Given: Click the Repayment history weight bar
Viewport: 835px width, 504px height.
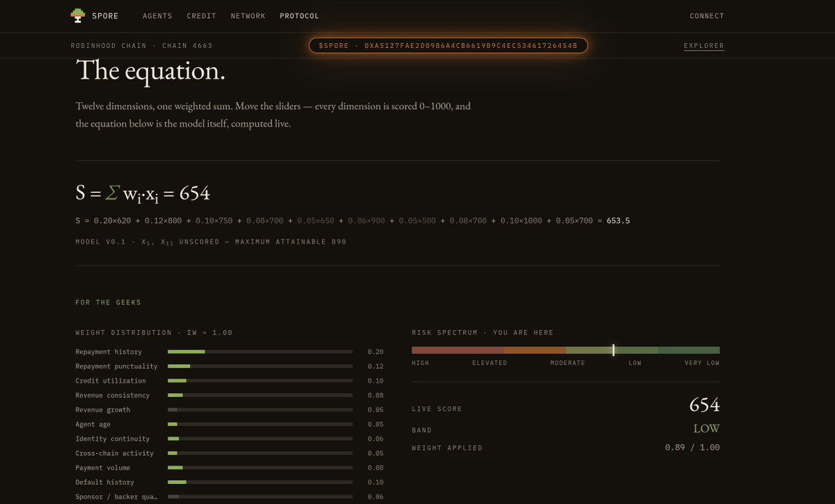Looking at the screenshot, I should (x=260, y=352).
